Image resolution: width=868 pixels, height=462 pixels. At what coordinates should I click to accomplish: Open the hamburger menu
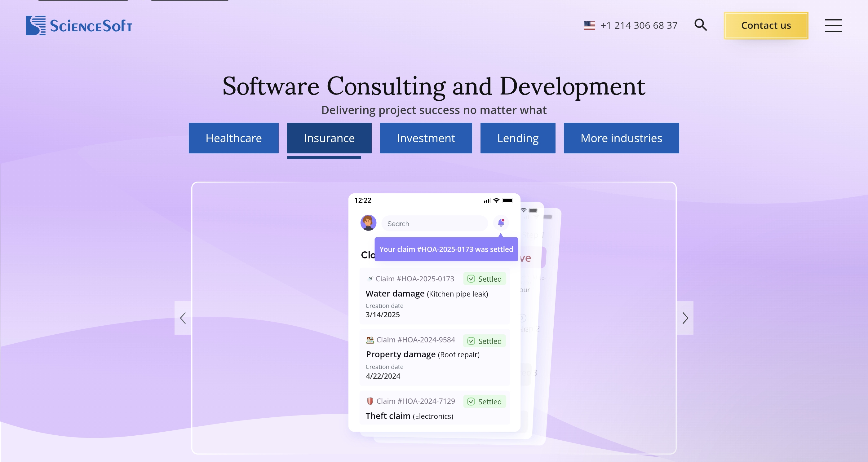833,26
